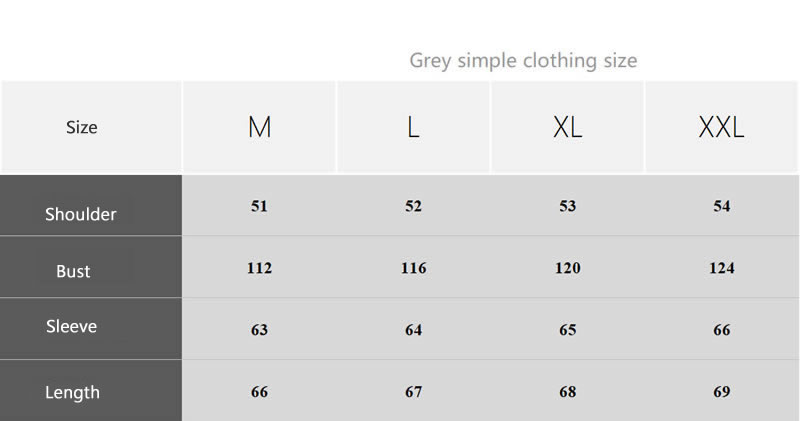Click sleeve value 65 for size XL

click(x=568, y=330)
